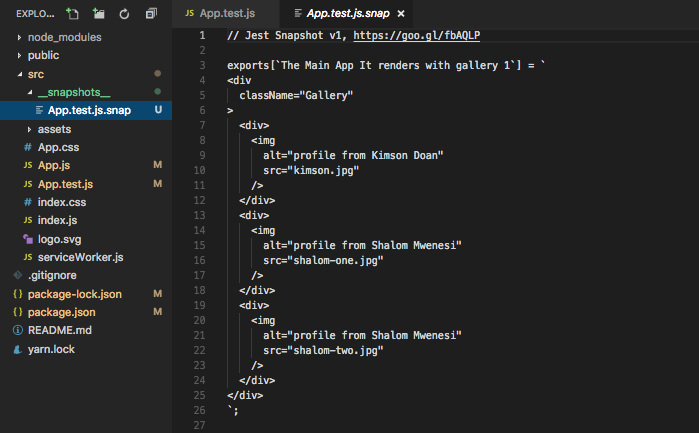Place cursor on src="kimson.jpg" line
The image size is (699, 433).
(x=311, y=170)
